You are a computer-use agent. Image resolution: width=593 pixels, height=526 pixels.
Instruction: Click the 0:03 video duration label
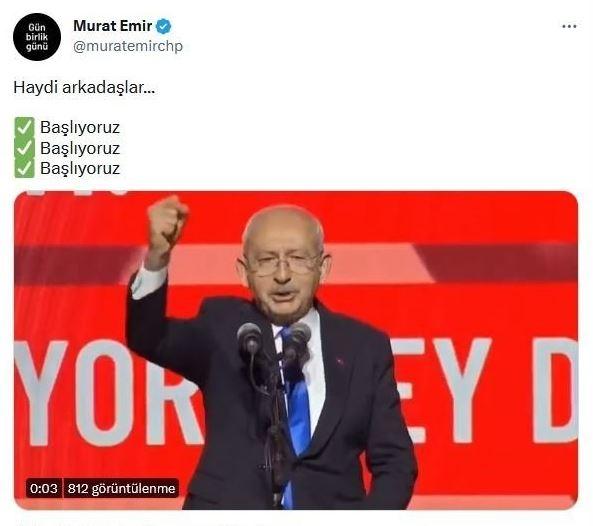coord(43,489)
